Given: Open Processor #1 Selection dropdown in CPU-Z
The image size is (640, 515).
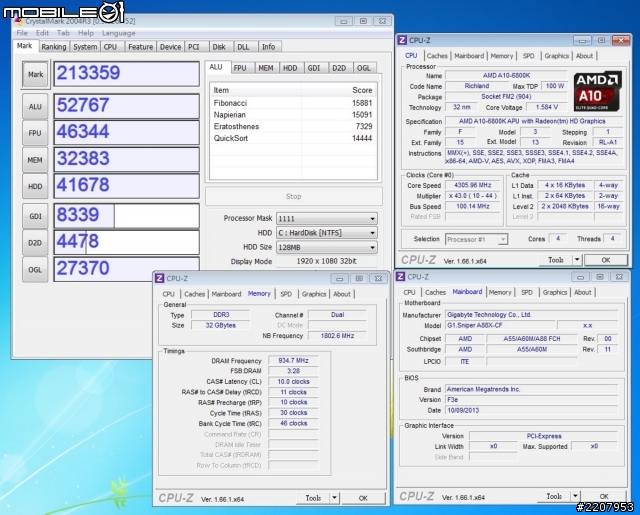Looking at the screenshot, I should tap(476, 240).
